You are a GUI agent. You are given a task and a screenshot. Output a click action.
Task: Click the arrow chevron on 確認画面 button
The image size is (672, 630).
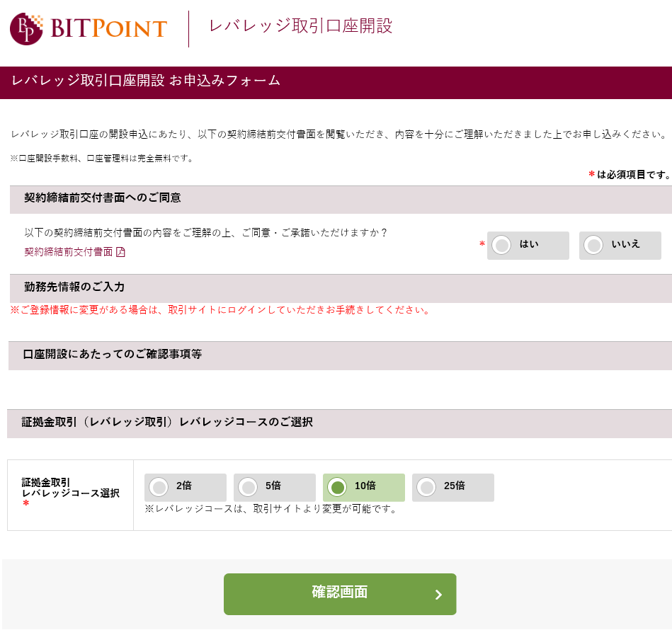tap(438, 595)
